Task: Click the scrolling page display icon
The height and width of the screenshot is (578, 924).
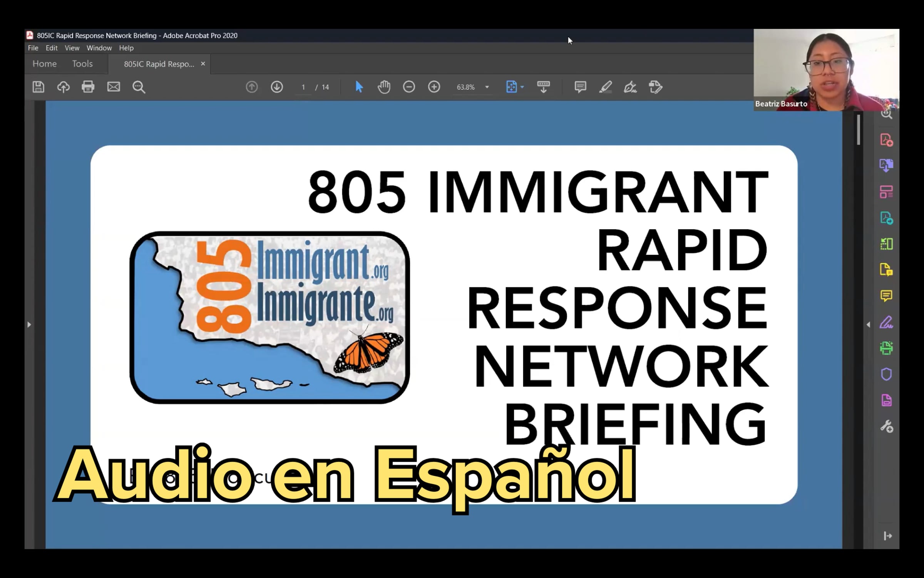Action: pyautogui.click(x=543, y=87)
